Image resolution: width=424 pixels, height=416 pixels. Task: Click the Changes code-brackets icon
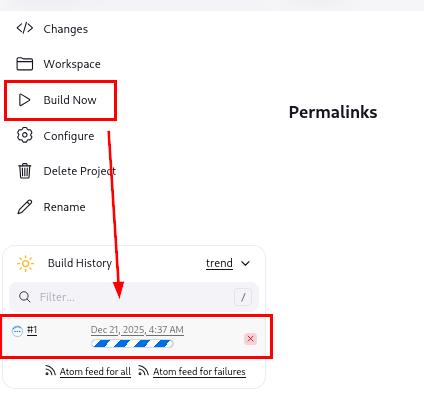pos(25,28)
